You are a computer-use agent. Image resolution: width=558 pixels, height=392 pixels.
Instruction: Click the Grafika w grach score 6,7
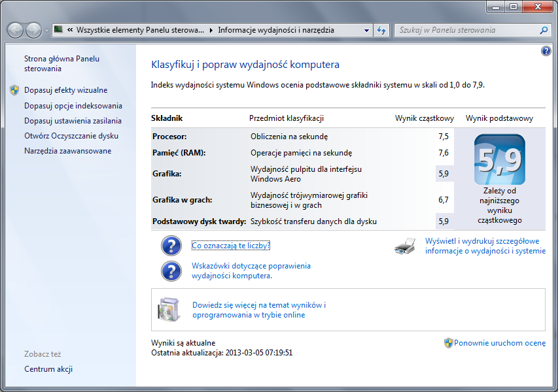point(444,200)
